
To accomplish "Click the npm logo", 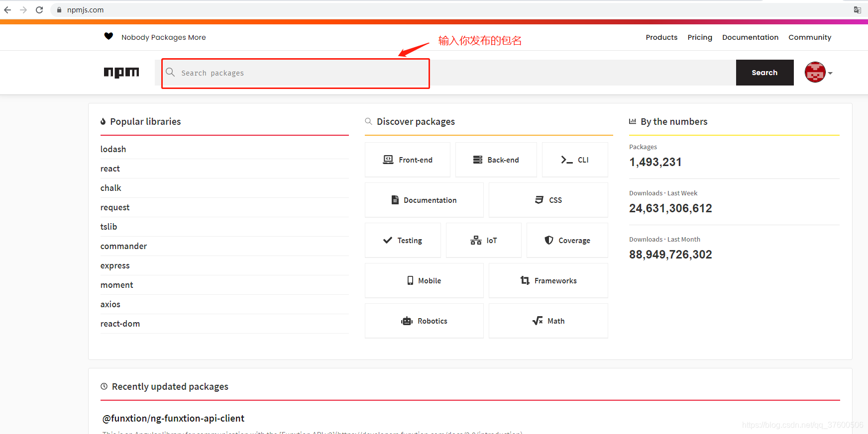I will 121,73.
